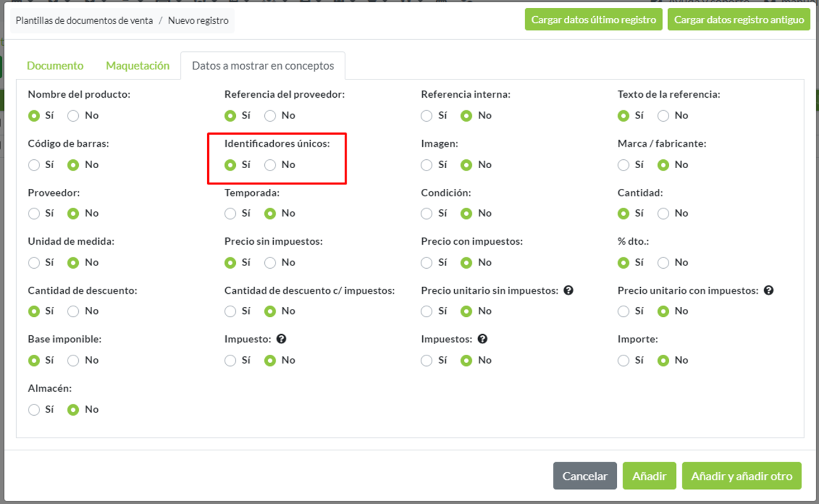Click the help icon next to Impuestos

(x=483, y=339)
